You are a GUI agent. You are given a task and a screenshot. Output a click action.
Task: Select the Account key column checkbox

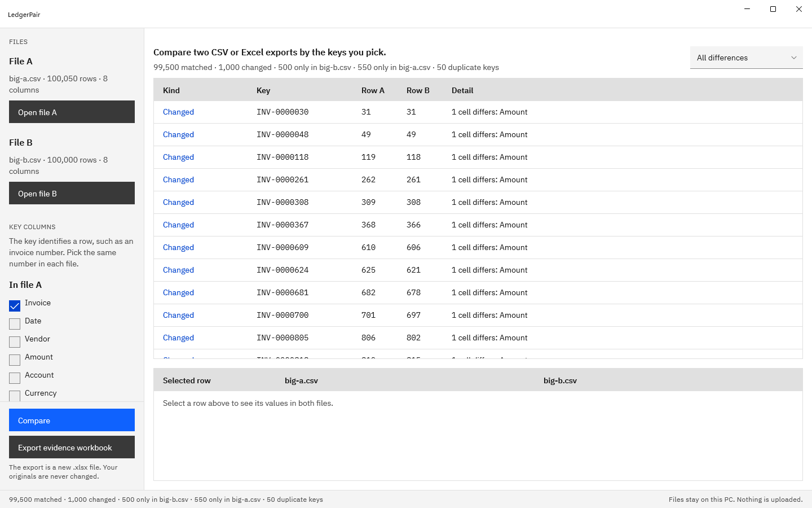[x=15, y=378]
